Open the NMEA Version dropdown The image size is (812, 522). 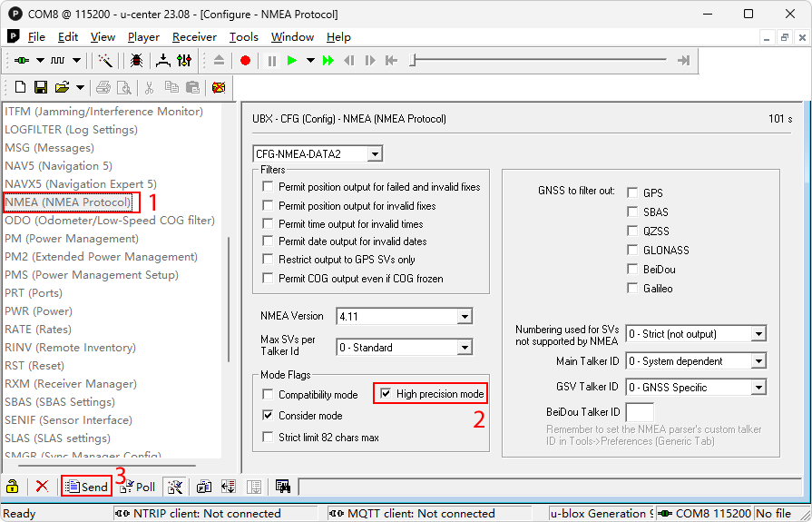(x=464, y=317)
